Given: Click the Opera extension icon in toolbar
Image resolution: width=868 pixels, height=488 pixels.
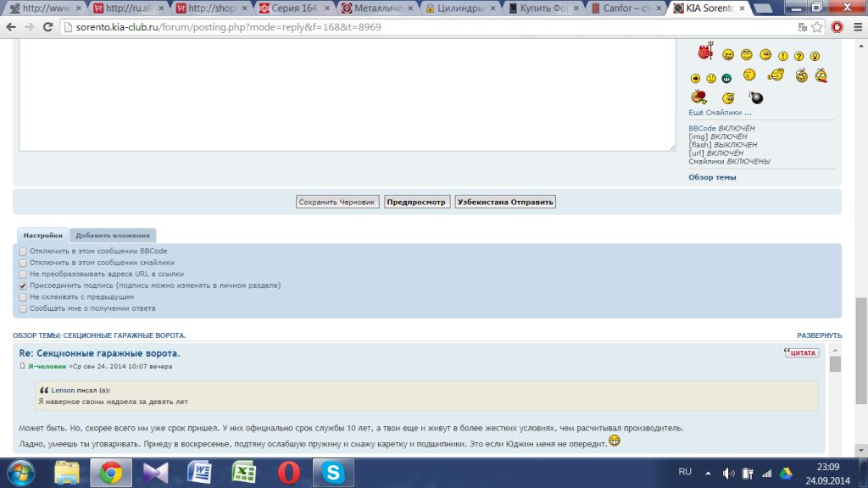Looking at the screenshot, I should tap(837, 26).
